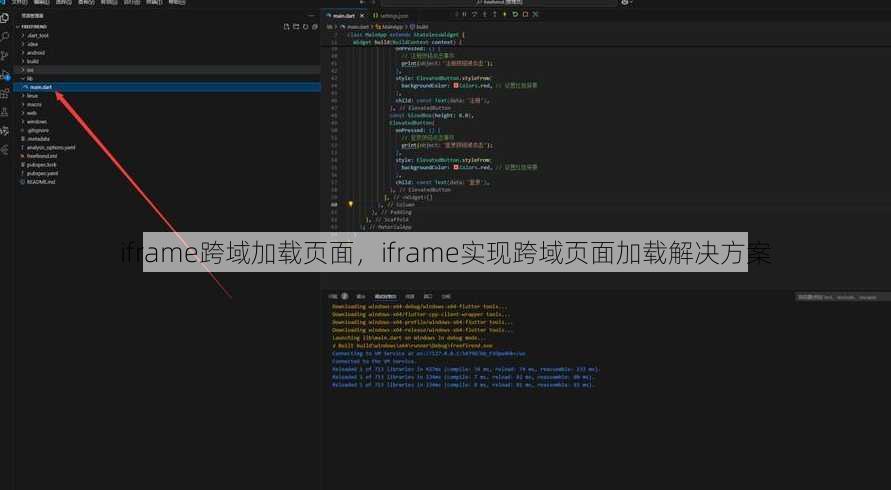Expand the build folder

pyautogui.click(x=33, y=61)
